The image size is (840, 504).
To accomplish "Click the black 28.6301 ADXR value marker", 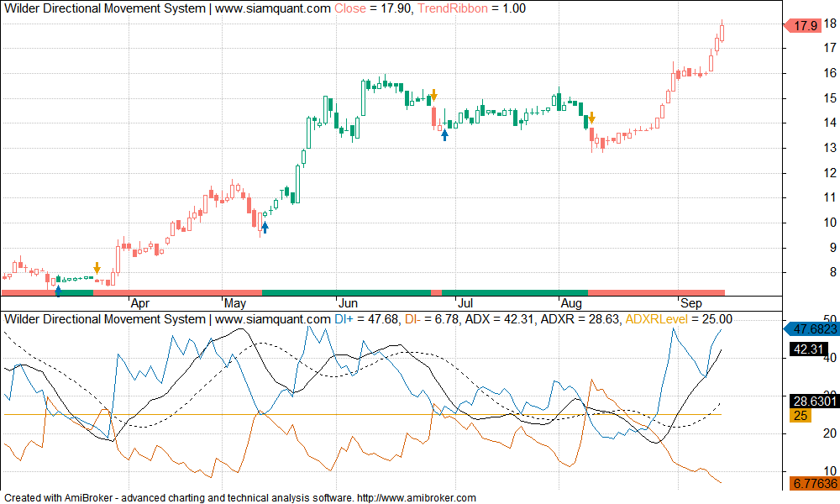I will pos(810,400).
